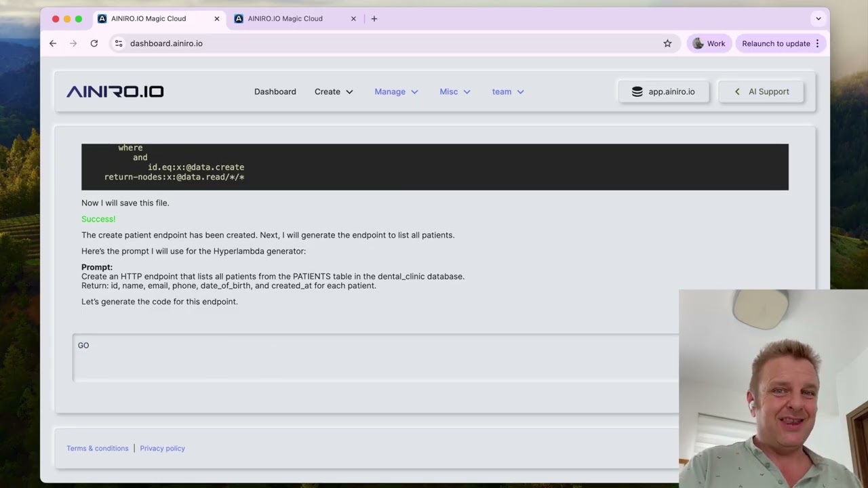Click the prompt text box containing GO
This screenshot has width=868, height=488.
coord(376,358)
